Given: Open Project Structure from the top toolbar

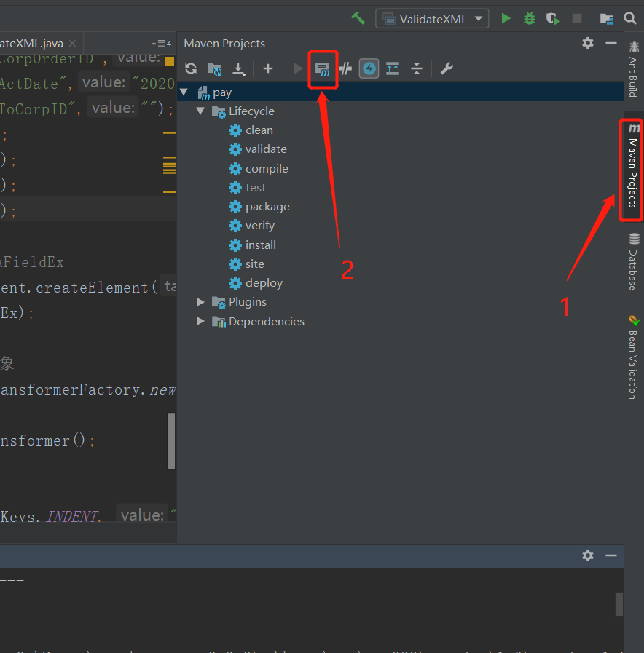Looking at the screenshot, I should click(x=607, y=19).
